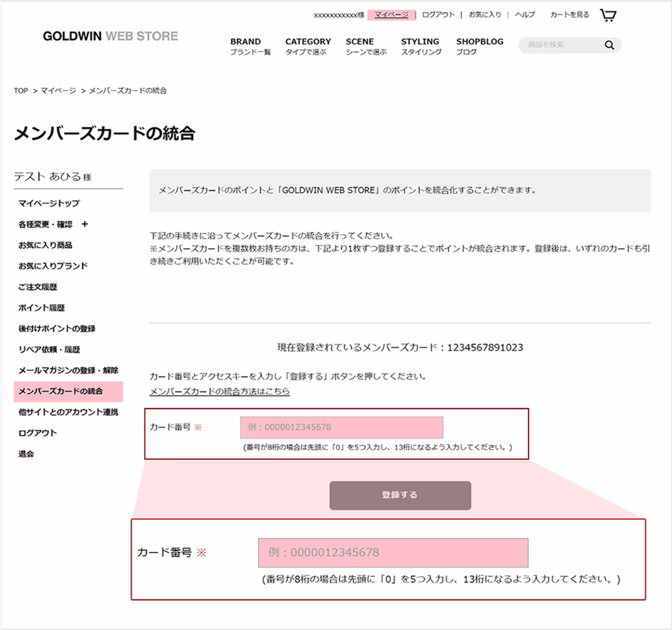Click the 商品を検索 search box

pos(561,45)
